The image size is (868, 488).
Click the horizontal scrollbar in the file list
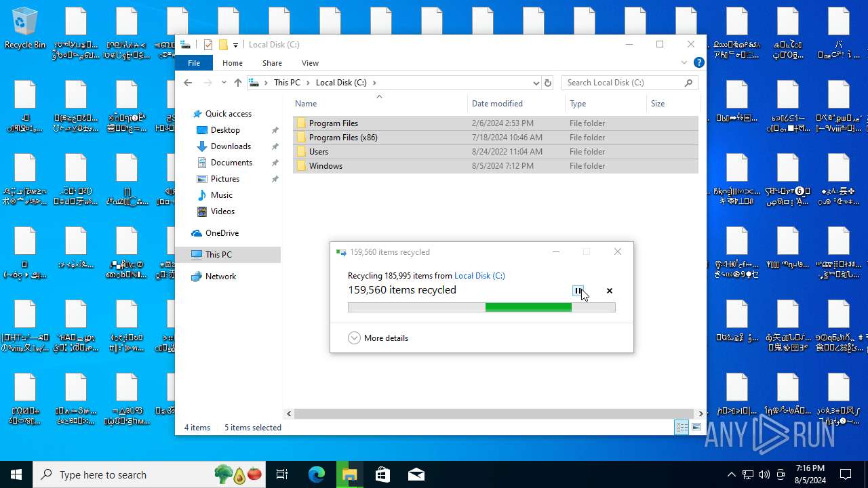[x=494, y=413]
